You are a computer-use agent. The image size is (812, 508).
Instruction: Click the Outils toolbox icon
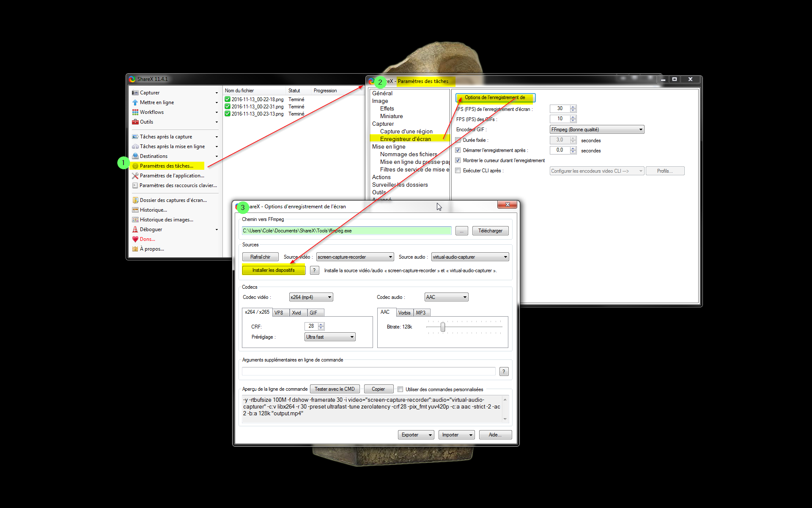click(135, 122)
